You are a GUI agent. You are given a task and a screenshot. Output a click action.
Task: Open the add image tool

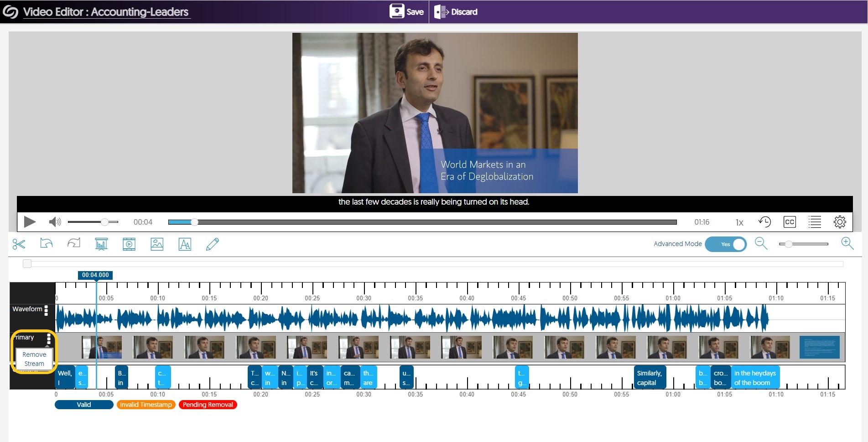[x=157, y=244]
